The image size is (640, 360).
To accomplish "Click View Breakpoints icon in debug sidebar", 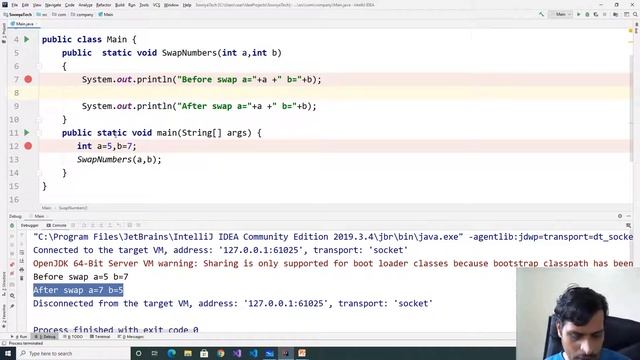I will click(12, 264).
